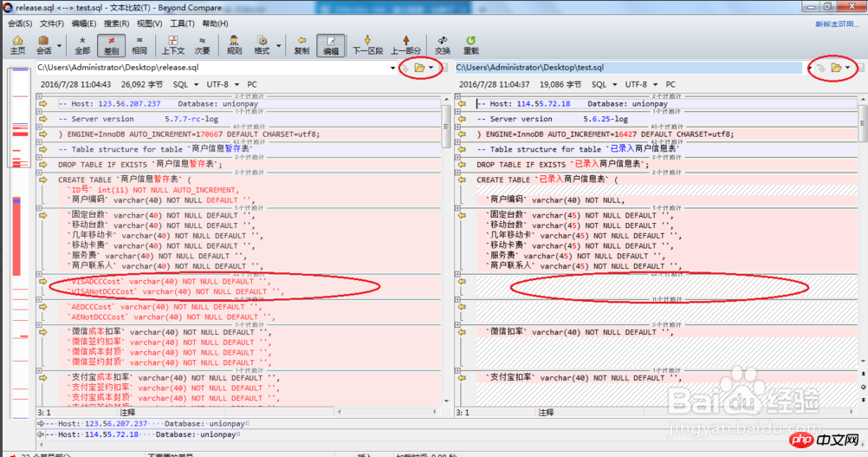Swap sides with the 交换 icon
The height and width of the screenshot is (457, 868).
click(x=443, y=45)
